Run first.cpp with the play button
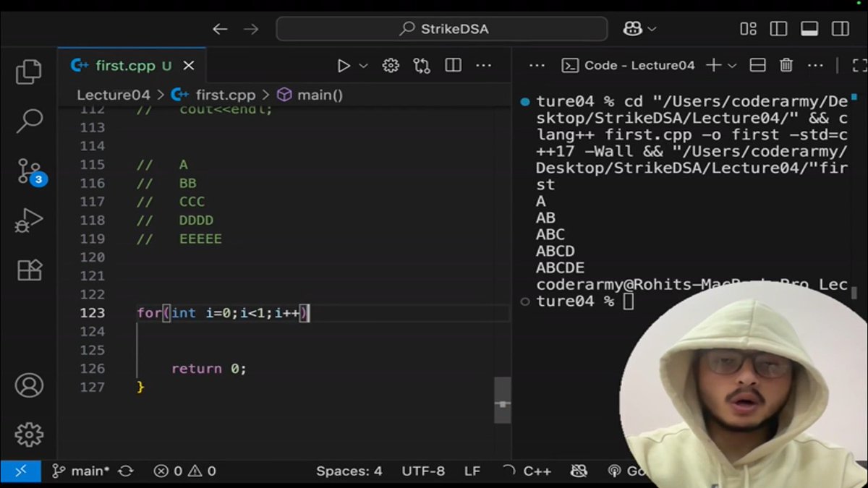The width and height of the screenshot is (868, 488). coord(343,65)
